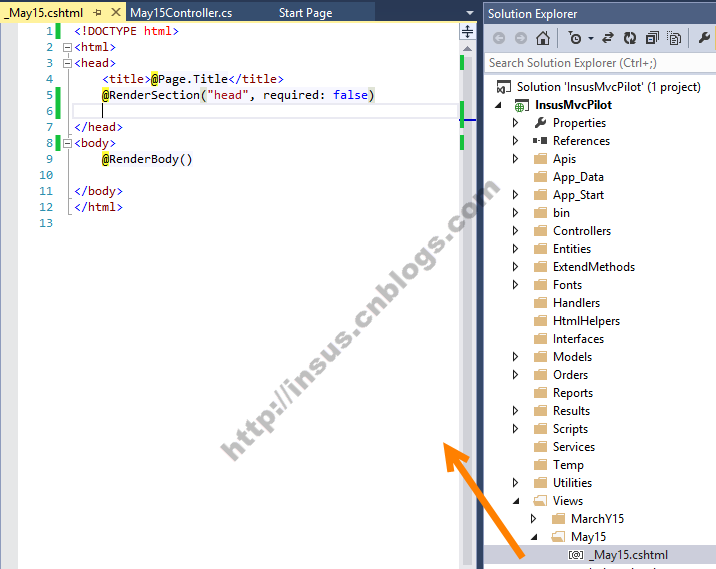Screen dimensions: 716x569
Task: Collapse the InsusMvcPilot project node
Action: click(x=498, y=105)
